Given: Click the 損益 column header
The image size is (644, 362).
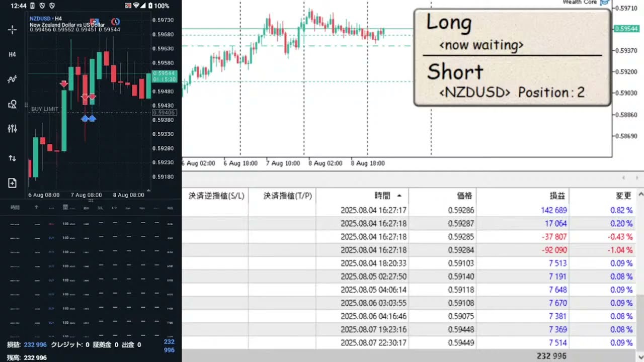Looking at the screenshot, I should (x=557, y=196).
